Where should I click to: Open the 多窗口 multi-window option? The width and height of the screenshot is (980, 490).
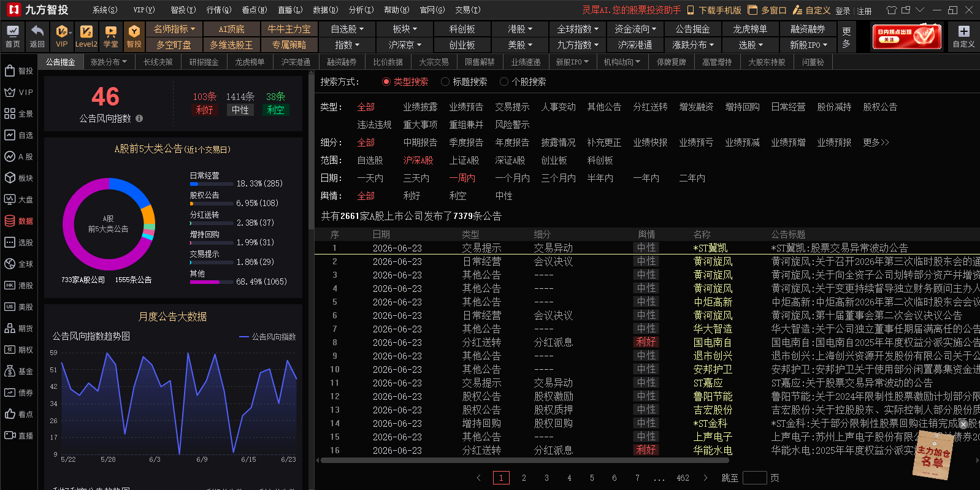point(768,10)
